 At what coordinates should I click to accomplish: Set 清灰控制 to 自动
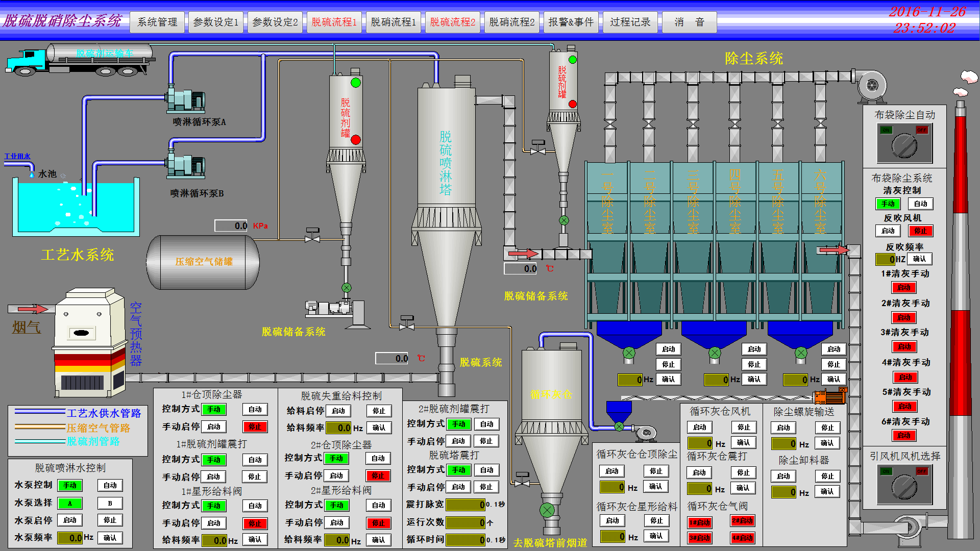(920, 204)
